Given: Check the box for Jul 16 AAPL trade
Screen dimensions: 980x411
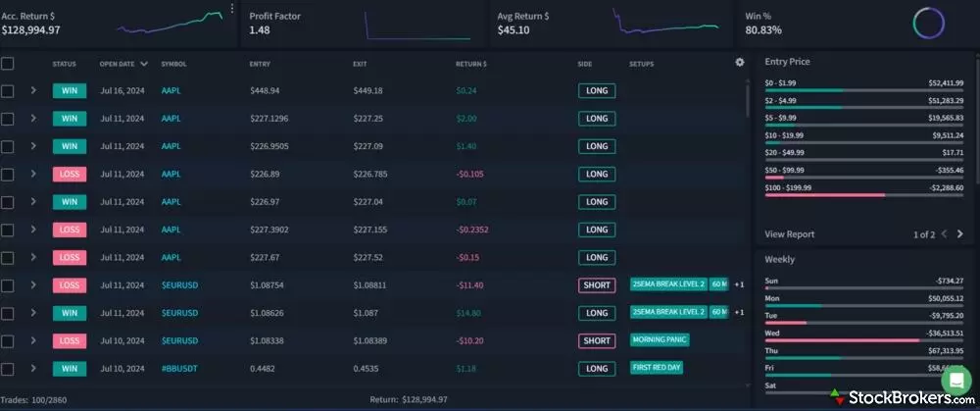Looking at the screenshot, I should coord(8,90).
